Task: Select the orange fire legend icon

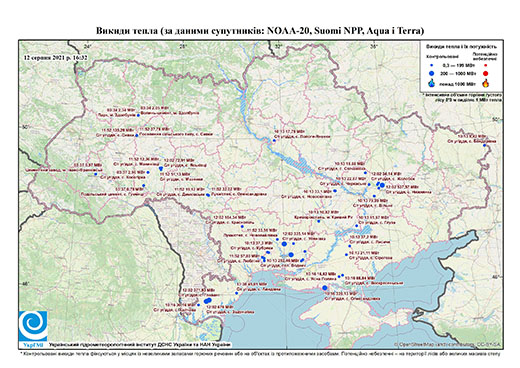Action: [x=486, y=83]
